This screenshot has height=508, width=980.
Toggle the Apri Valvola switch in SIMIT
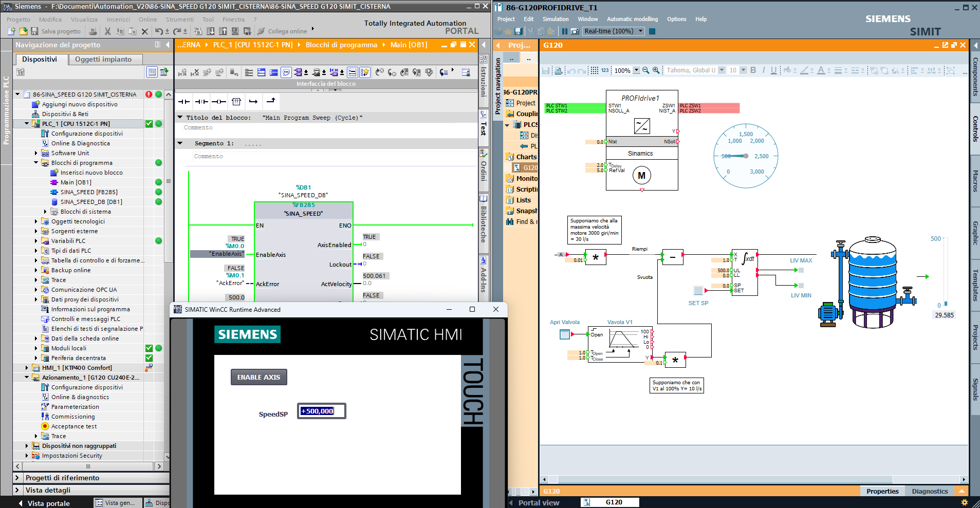coord(565,335)
